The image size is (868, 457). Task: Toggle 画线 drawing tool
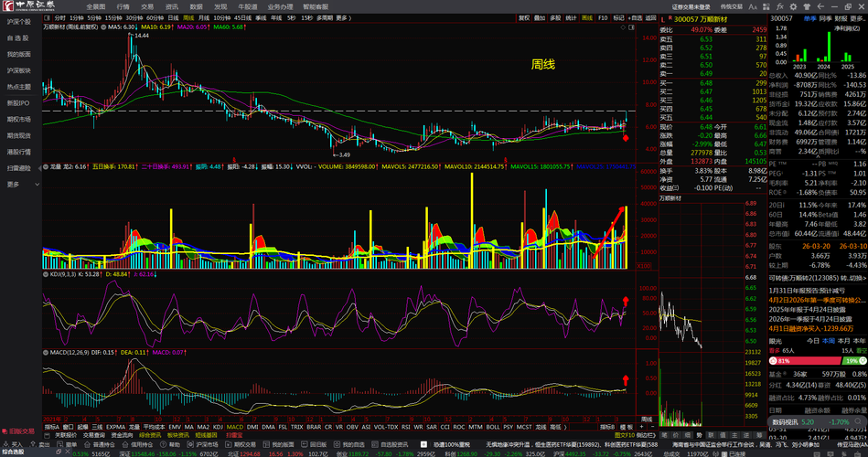click(x=587, y=17)
